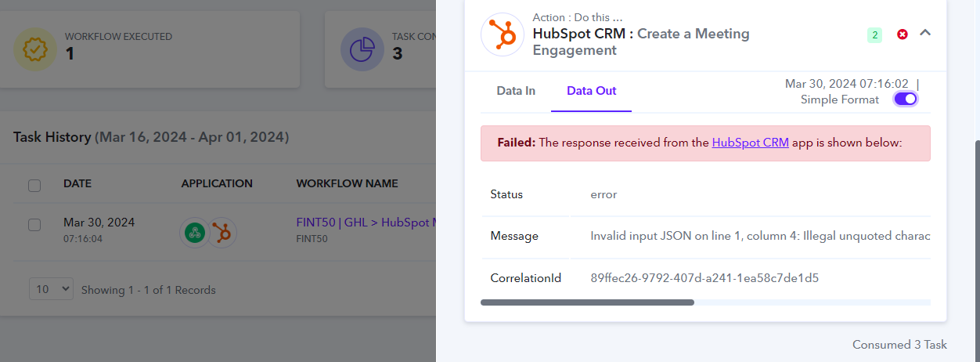Click the green webhook application icon
Image resolution: width=980 pixels, height=362 pixels.
(193, 232)
